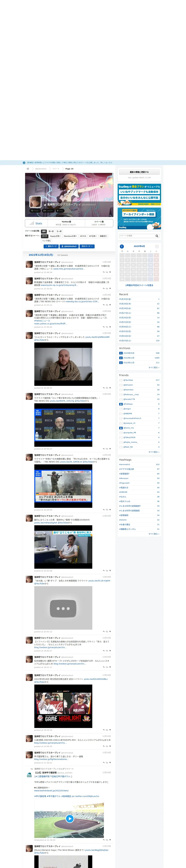This screenshot has width=186, height=868.
Task: Open the 23 フォロワー count
Action: (x=48, y=211)
